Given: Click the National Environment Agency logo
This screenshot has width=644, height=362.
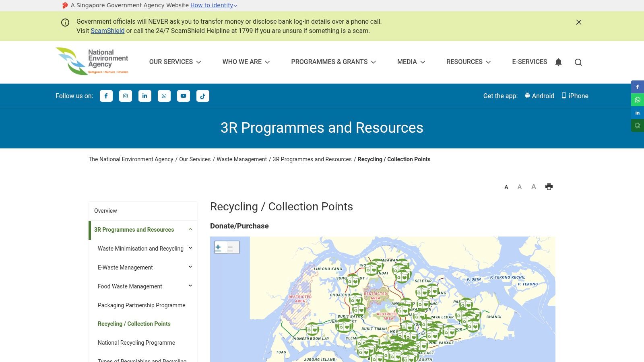Looking at the screenshot, I should 92,62.
